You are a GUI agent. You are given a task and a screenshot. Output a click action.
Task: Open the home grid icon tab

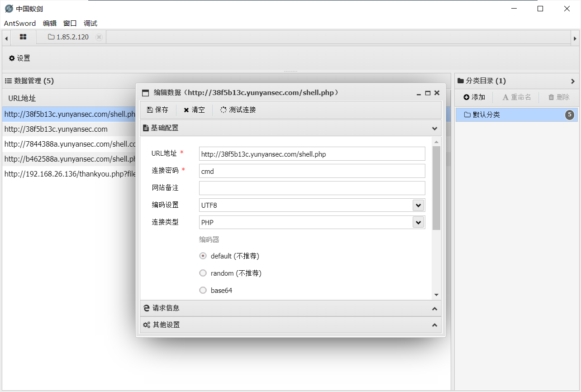(23, 37)
